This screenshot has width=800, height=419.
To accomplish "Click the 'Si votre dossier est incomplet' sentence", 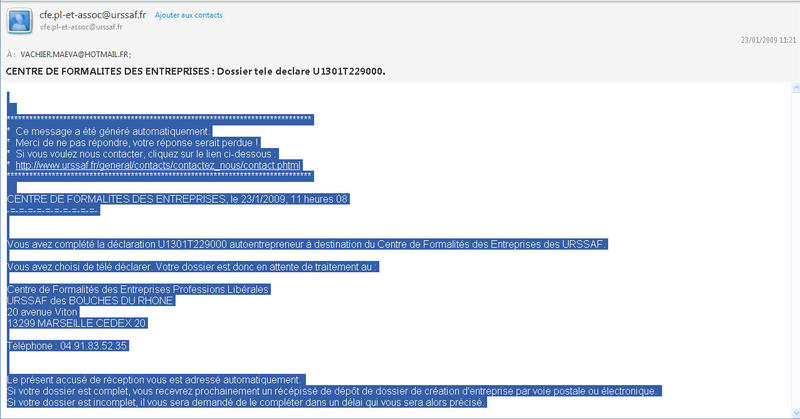I will click(x=246, y=402).
